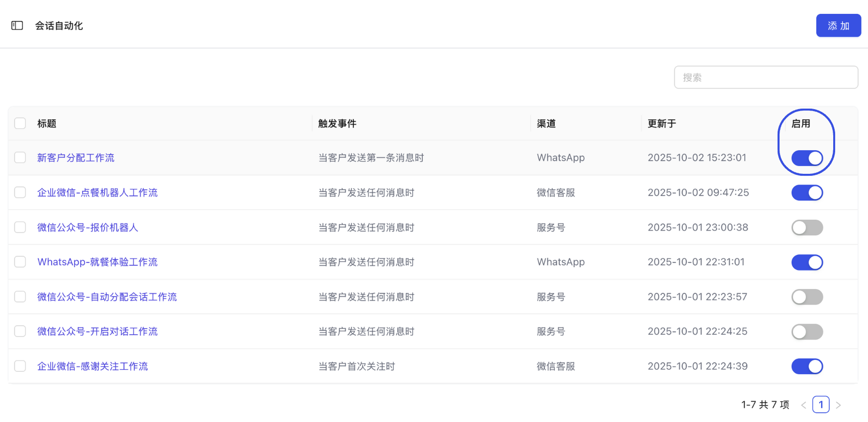Go to the next page with right arrow
Screen dimensions: 868x422
839,405
